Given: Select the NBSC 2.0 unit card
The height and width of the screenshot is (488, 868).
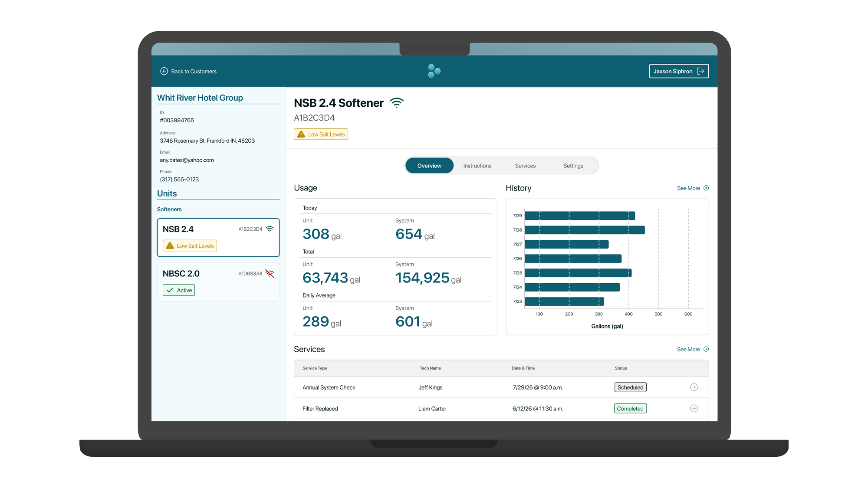Looking at the screenshot, I should click(218, 282).
